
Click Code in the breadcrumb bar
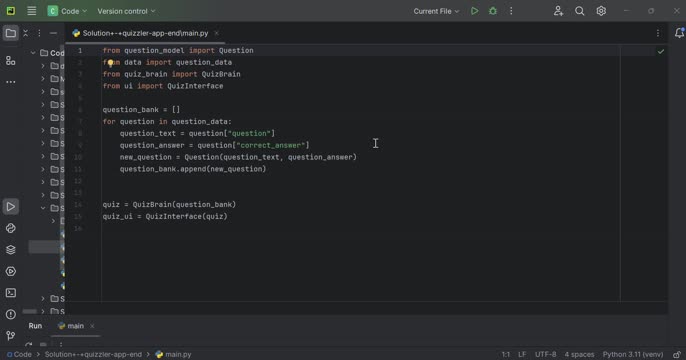(19, 354)
